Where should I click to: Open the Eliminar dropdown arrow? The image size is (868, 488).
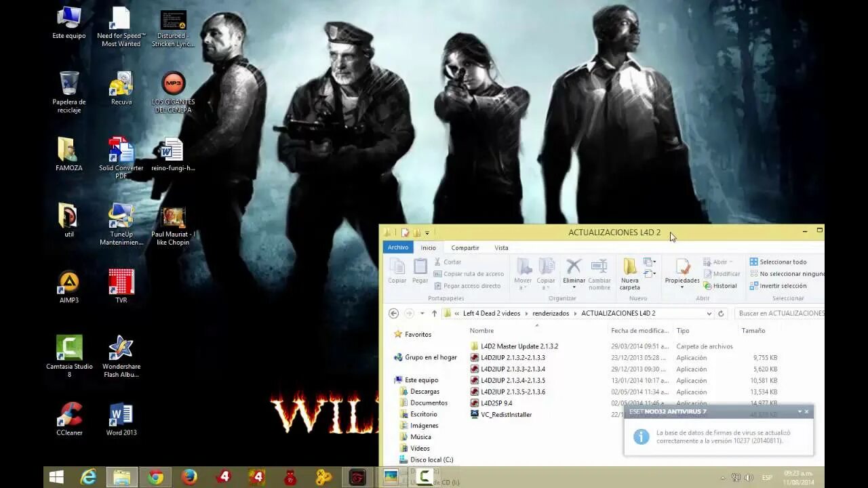tap(574, 287)
